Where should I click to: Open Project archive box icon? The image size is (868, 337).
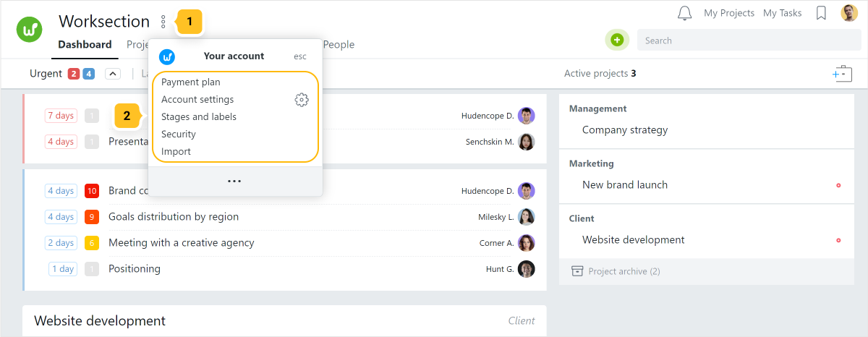tap(577, 271)
